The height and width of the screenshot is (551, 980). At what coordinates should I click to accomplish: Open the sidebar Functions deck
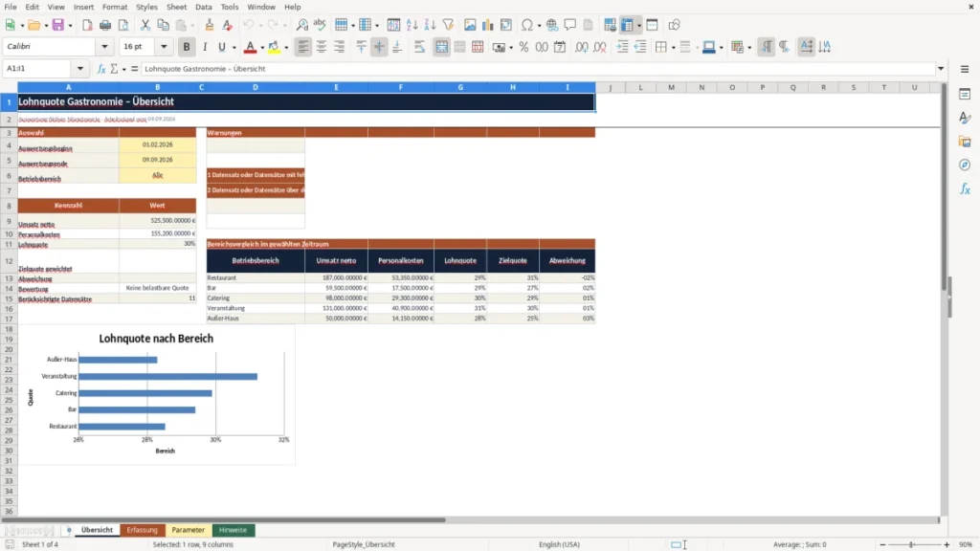tap(965, 188)
